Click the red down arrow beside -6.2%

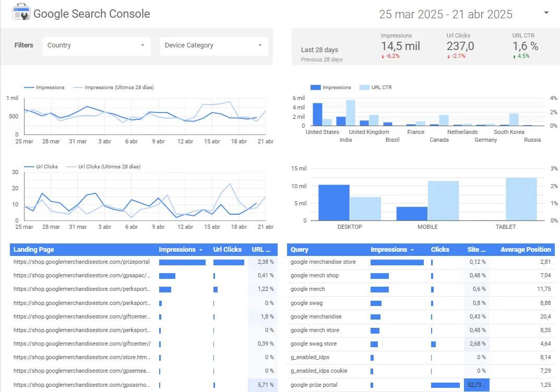[x=383, y=56]
